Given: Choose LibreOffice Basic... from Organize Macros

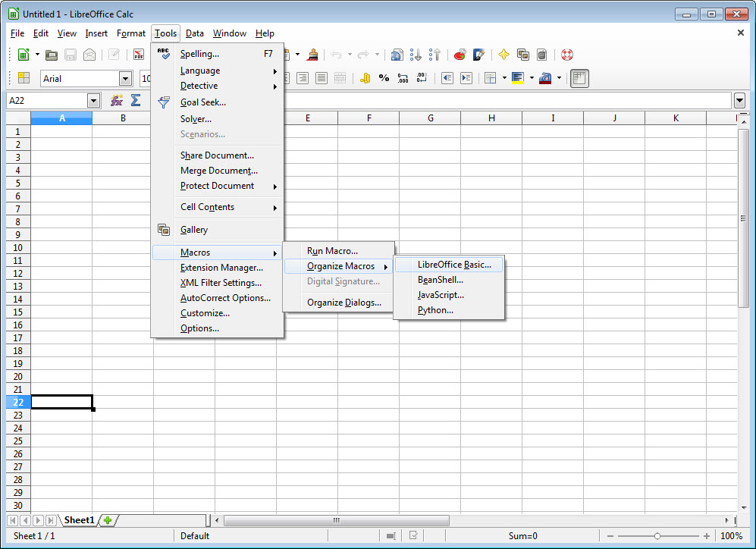Looking at the screenshot, I should click(449, 265).
